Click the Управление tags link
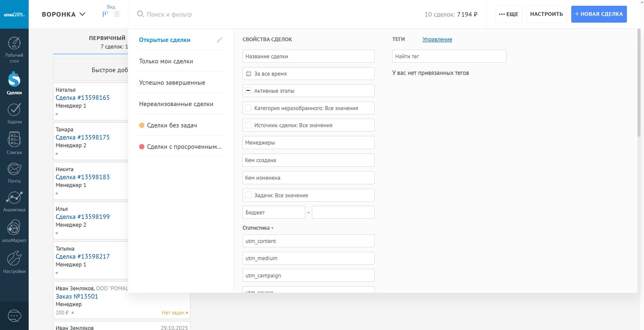Screen dimensions: 644x330 pyautogui.click(x=437, y=39)
